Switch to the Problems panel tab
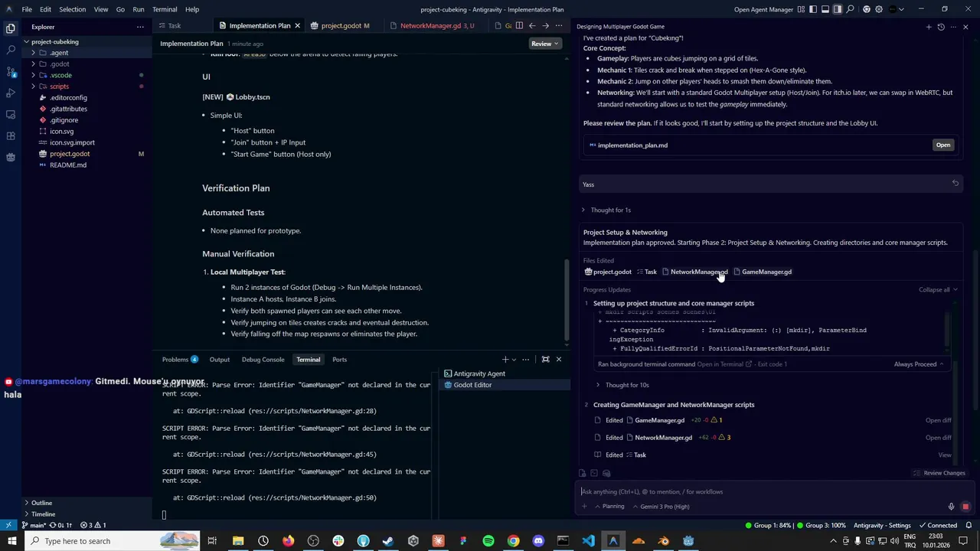Viewport: 980px width, 551px height. [180, 360]
